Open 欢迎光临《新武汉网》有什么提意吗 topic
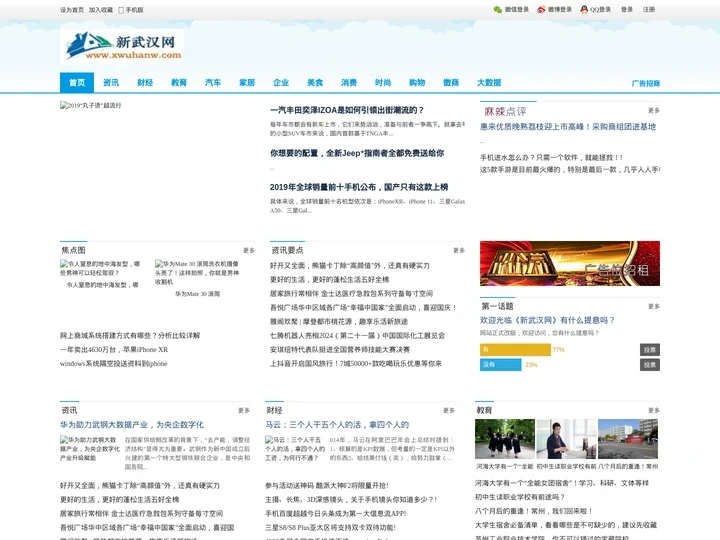Screen dimensions: 720x540 click(x=547, y=320)
